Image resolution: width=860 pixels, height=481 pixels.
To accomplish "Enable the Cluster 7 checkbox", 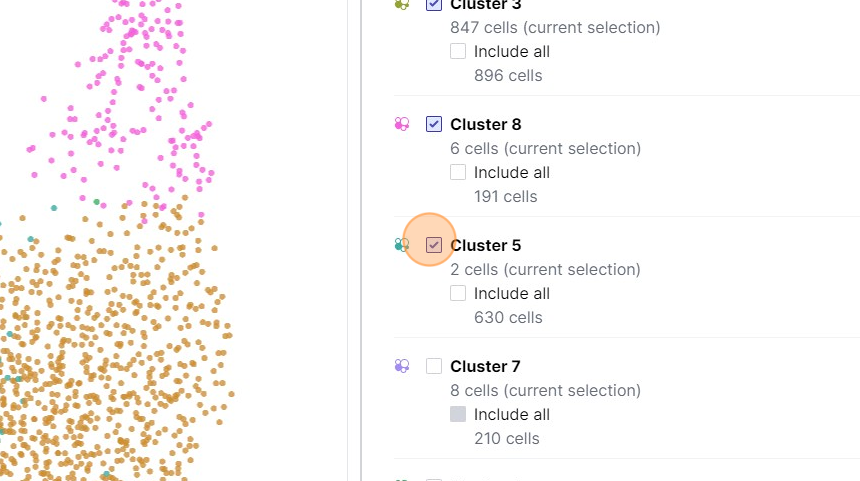I will point(434,366).
